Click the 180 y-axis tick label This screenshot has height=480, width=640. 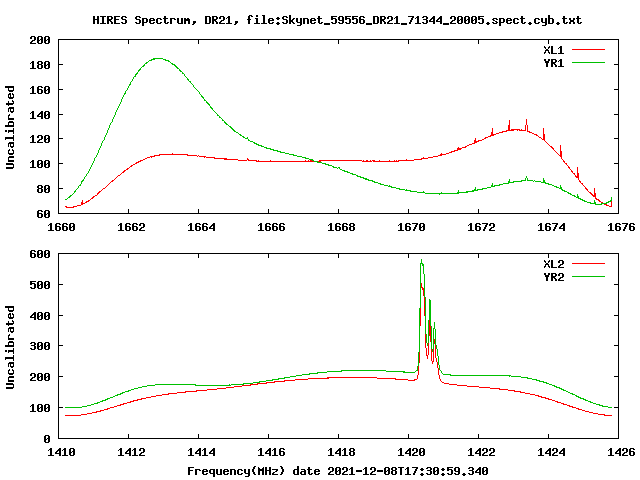coord(40,65)
